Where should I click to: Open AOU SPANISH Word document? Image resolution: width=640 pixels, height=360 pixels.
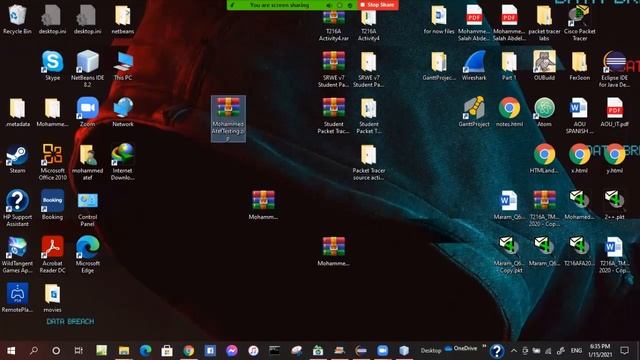point(579,115)
